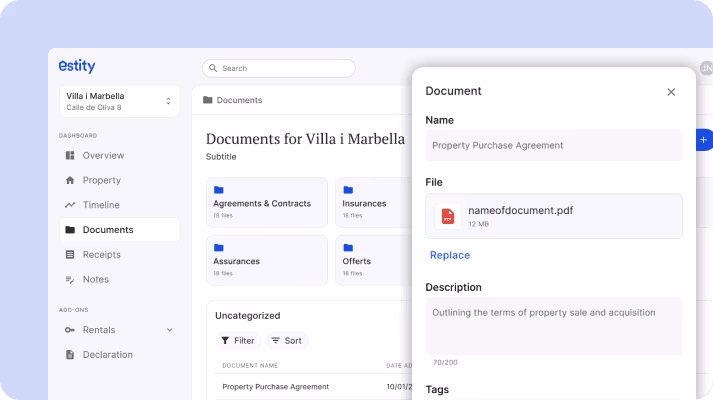Edit the Description text area
Viewport: 713px width, 400px height.
tap(554, 326)
